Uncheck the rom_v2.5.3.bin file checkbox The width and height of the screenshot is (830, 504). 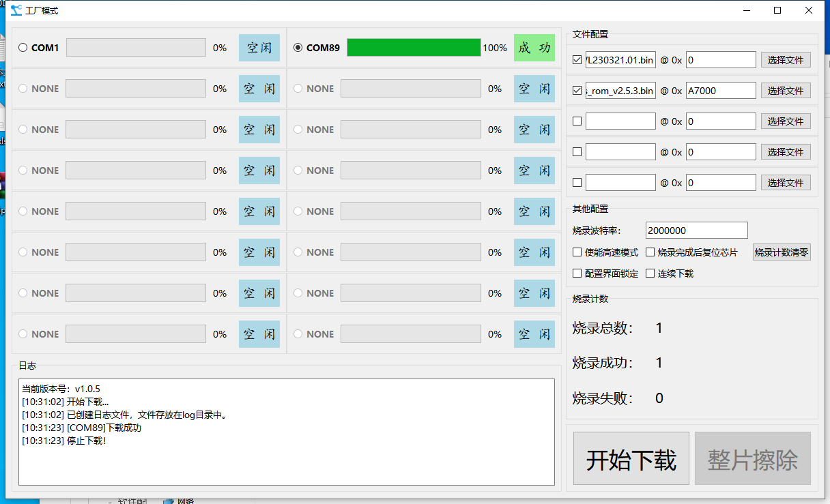pyautogui.click(x=577, y=91)
